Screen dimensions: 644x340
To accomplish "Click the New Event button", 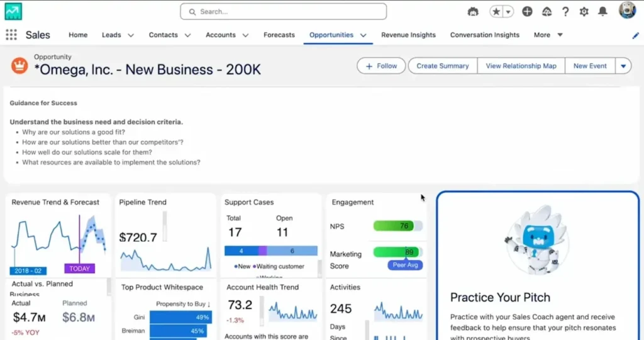I will 590,65.
